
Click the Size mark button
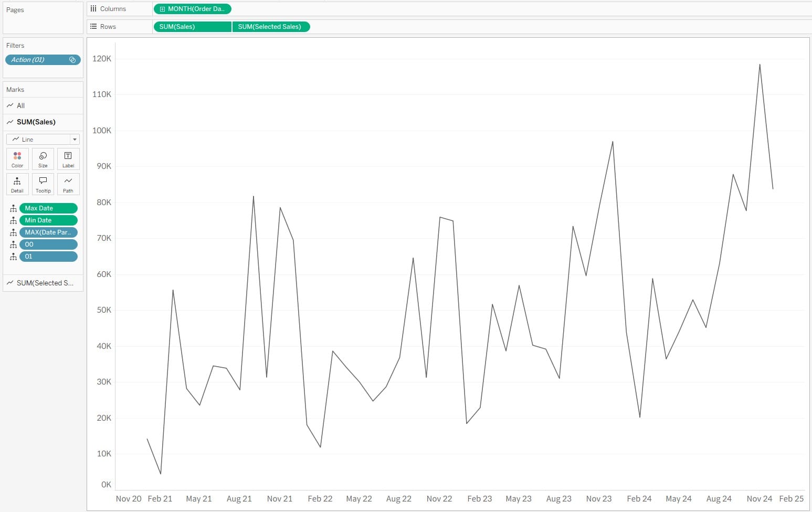tap(43, 159)
